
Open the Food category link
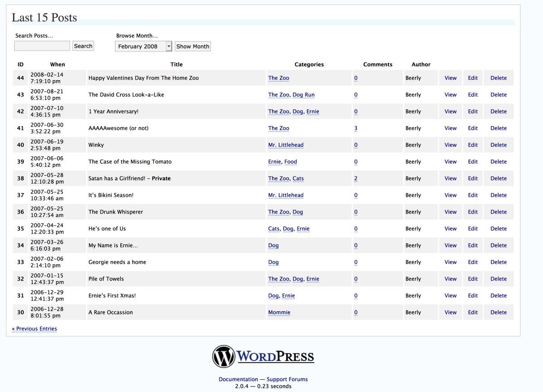pyautogui.click(x=291, y=162)
